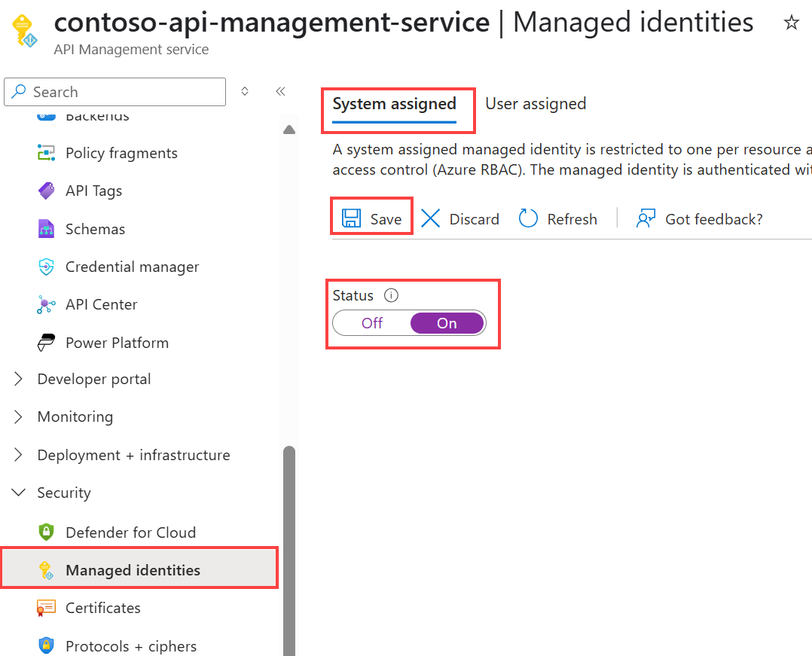Keep the Status toggle On
This screenshot has width=812, height=656.
[x=447, y=322]
